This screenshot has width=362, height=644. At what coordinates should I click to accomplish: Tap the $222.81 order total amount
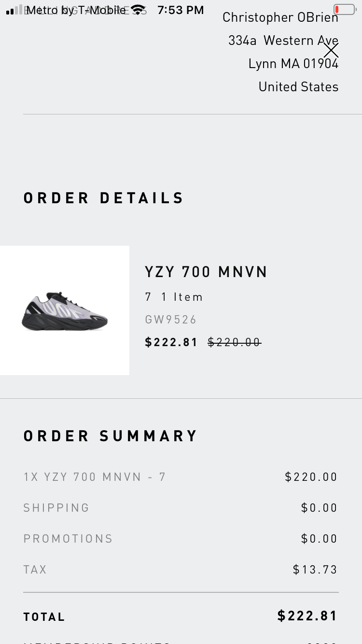tap(307, 616)
